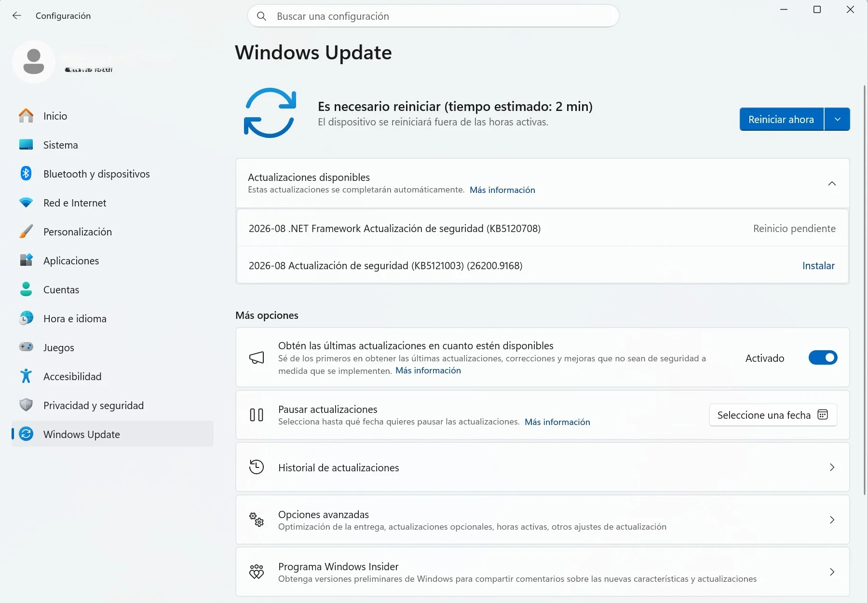Click the megaphone icon for latest updates
The image size is (868, 603).
point(257,357)
